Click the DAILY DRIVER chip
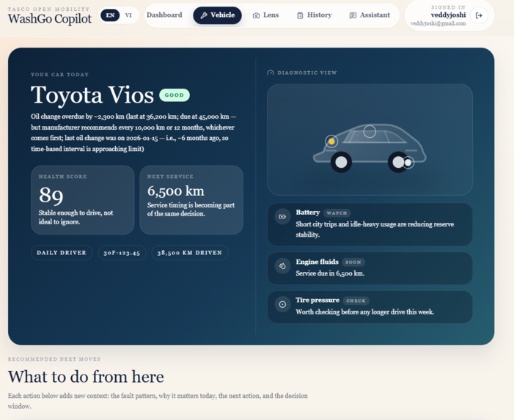 (x=62, y=253)
